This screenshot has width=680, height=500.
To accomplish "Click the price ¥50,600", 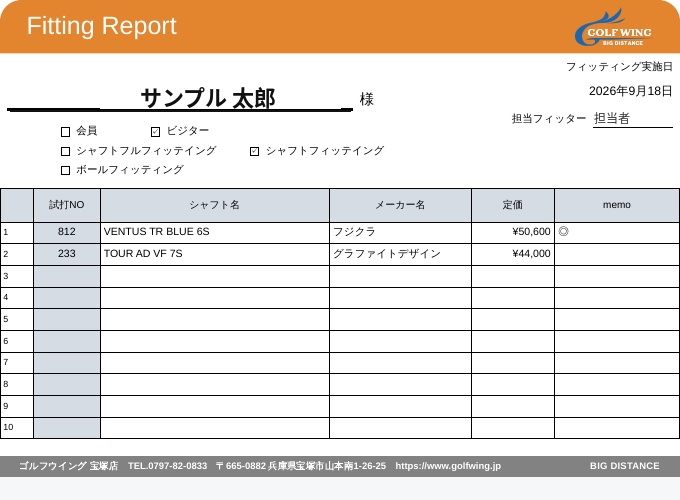I will click(531, 232).
